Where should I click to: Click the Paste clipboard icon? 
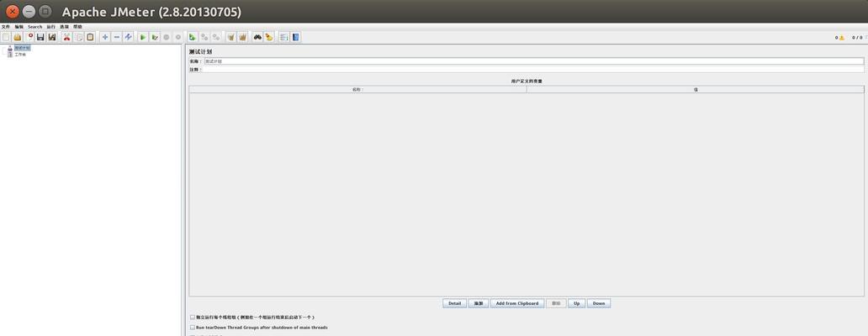pos(90,37)
